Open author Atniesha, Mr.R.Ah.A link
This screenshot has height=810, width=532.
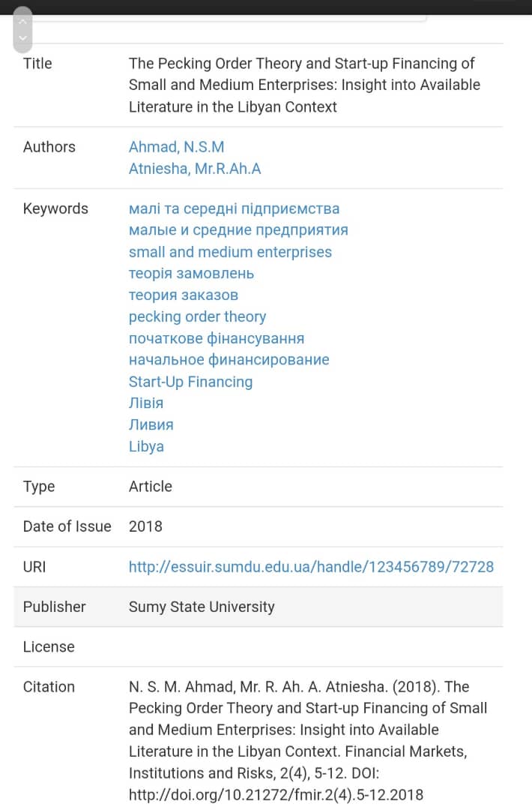point(195,169)
